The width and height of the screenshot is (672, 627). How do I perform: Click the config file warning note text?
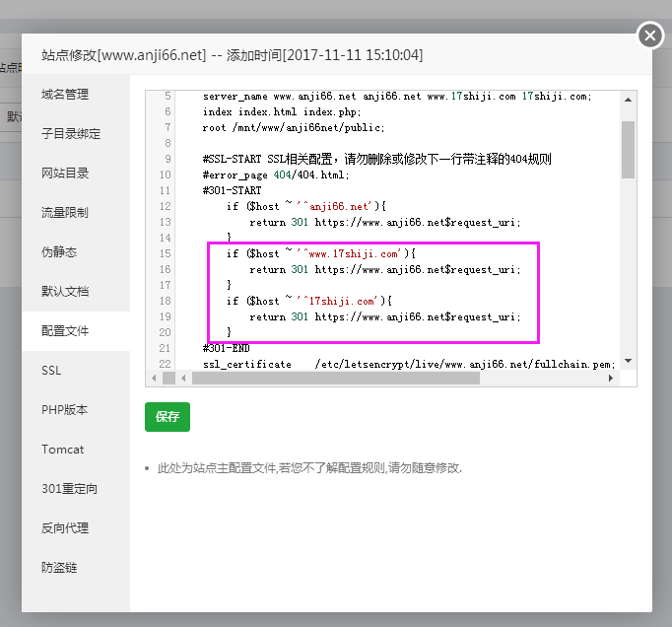[x=309, y=468]
